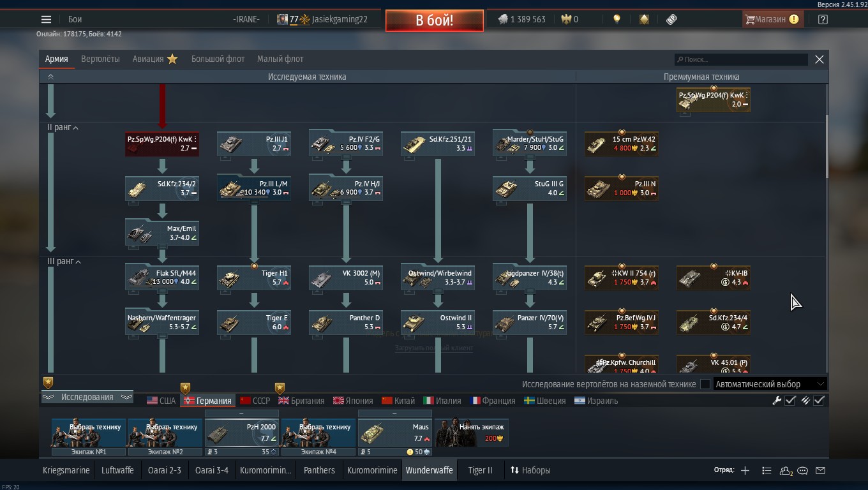The height and width of the screenshot is (490, 868).
Task: Select the Tiger H1 vehicle card
Action: (x=254, y=277)
